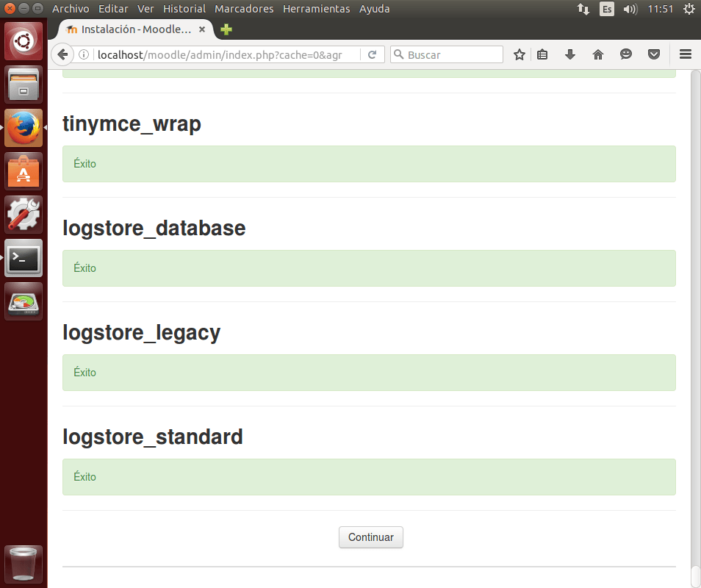The image size is (701, 588).
Task: Open the system power gear menu
Action: (x=689, y=9)
